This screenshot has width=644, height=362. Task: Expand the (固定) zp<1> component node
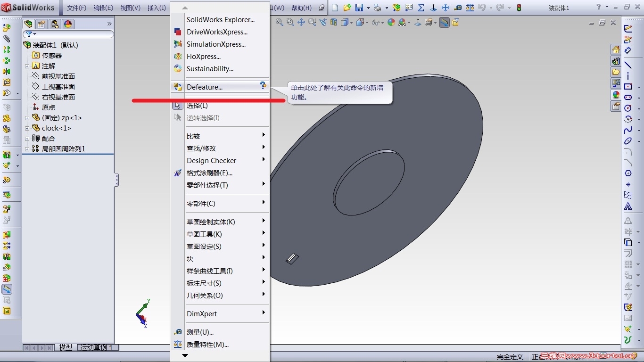click(27, 118)
